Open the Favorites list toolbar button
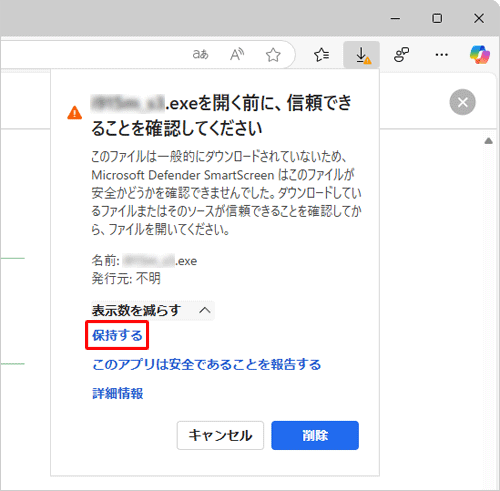Image resolution: width=500 pixels, height=491 pixels. click(322, 55)
